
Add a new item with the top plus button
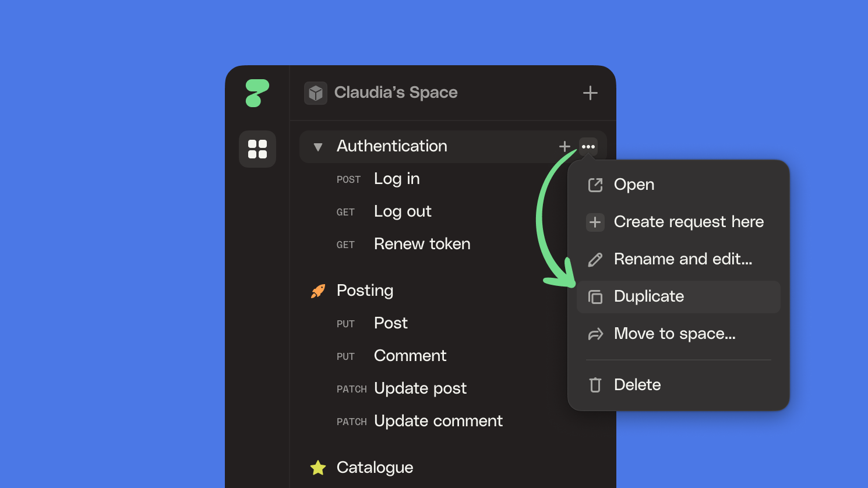pos(590,93)
